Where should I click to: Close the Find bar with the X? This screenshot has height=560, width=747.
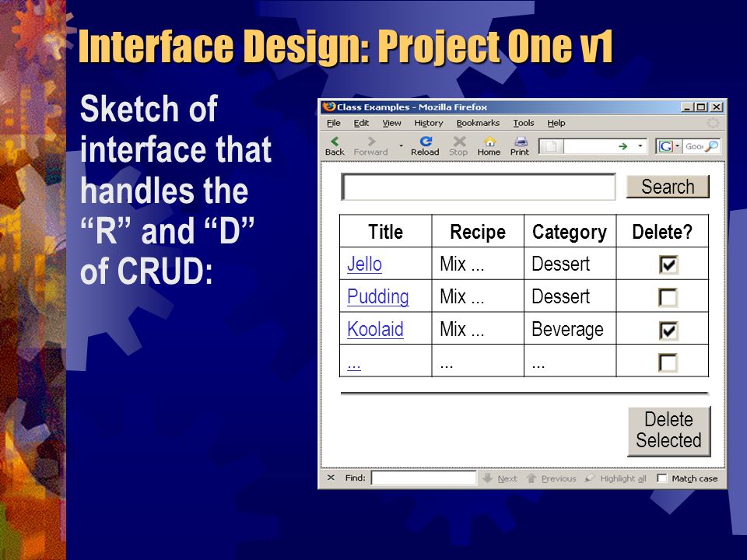point(331,477)
